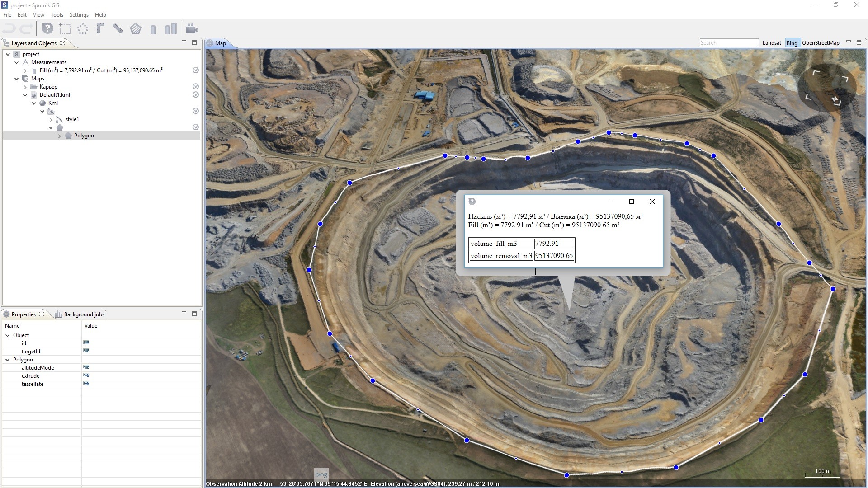Screen dimensions: 868x488
Task: Open the File menu
Action: click(7, 15)
